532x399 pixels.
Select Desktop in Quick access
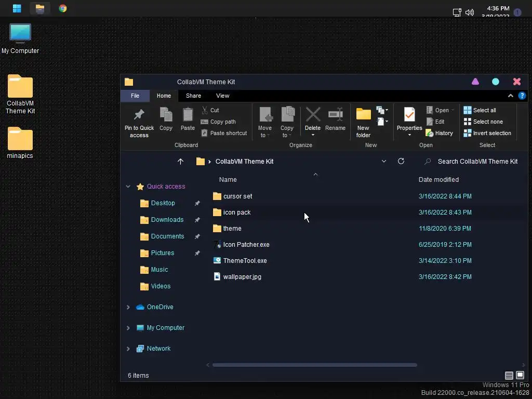163,203
